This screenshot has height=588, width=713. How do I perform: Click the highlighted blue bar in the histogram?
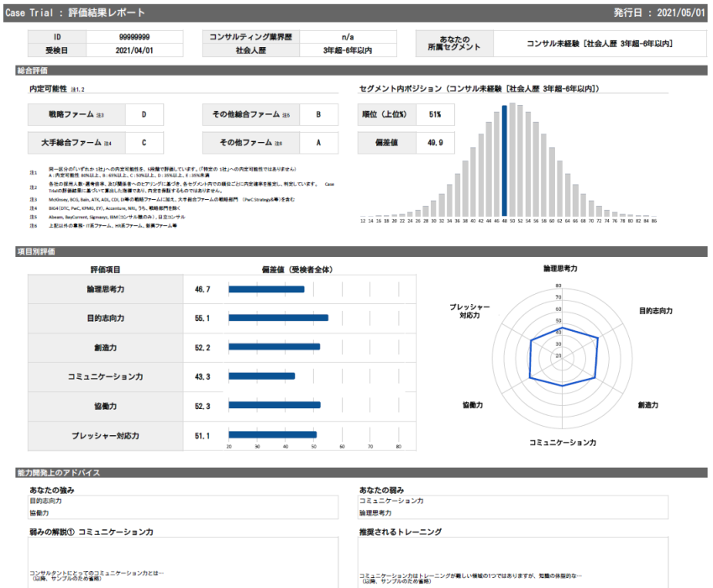point(504,160)
